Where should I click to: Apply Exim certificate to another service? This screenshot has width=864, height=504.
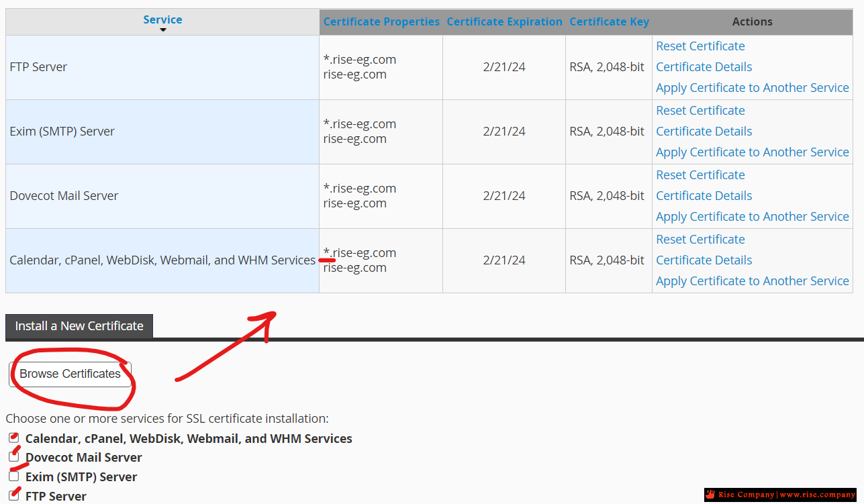tap(752, 152)
